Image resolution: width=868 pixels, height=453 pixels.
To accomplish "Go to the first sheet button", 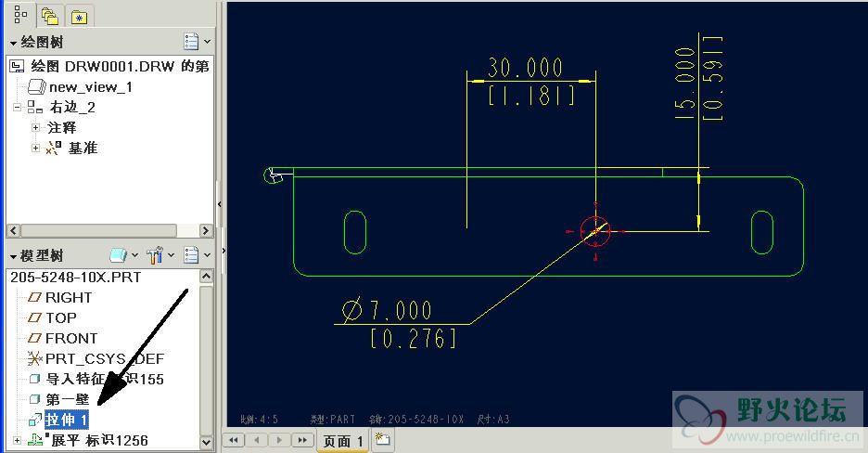I will click(x=234, y=440).
